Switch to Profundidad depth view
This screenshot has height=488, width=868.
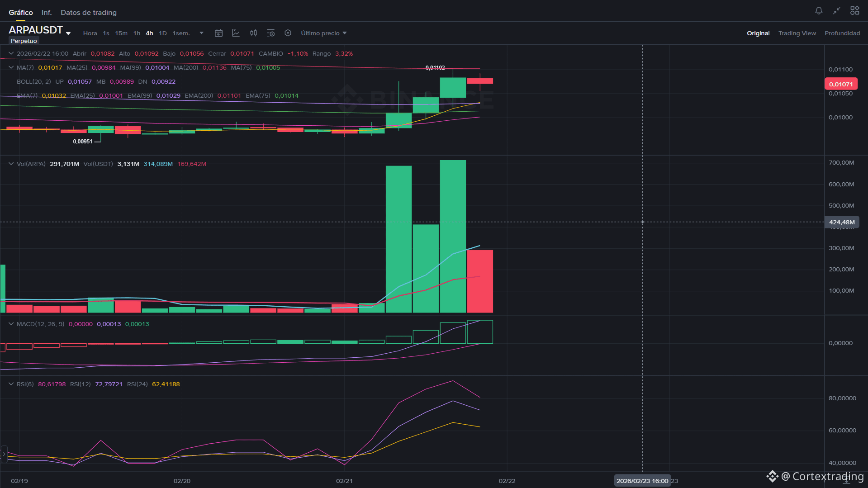842,33
